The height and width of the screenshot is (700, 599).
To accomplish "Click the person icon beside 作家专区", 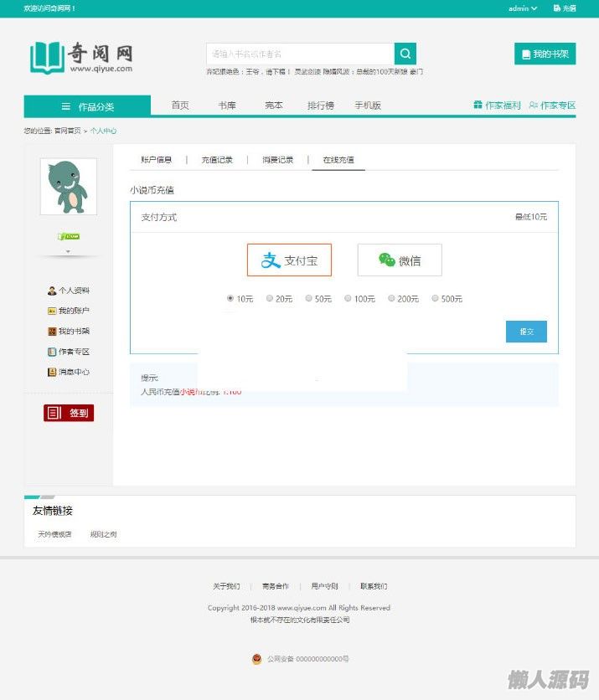I will tap(533, 105).
